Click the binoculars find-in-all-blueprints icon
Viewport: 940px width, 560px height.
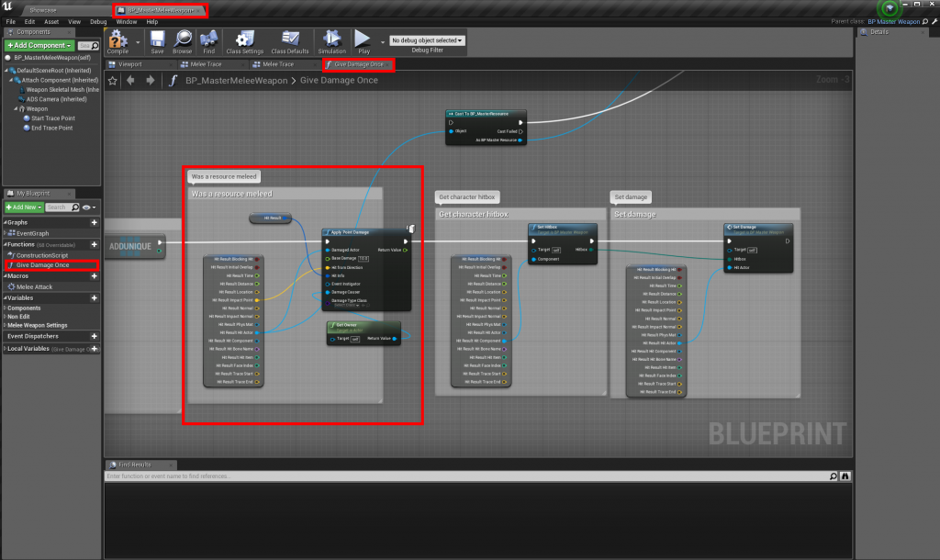point(845,476)
